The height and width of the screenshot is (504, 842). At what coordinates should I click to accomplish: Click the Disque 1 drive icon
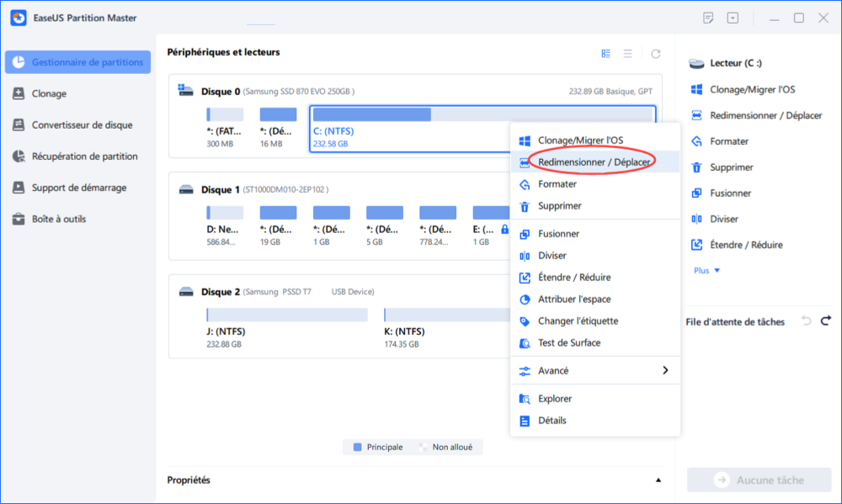click(186, 189)
